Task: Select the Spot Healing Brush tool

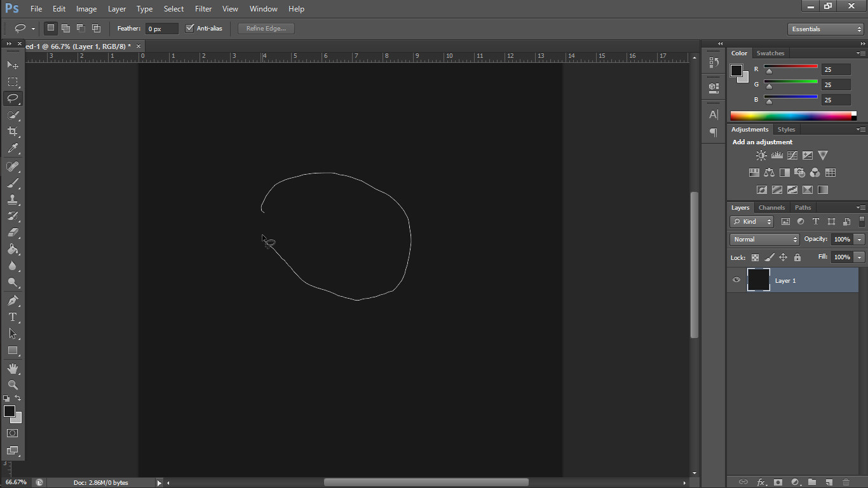Action: coord(13,166)
